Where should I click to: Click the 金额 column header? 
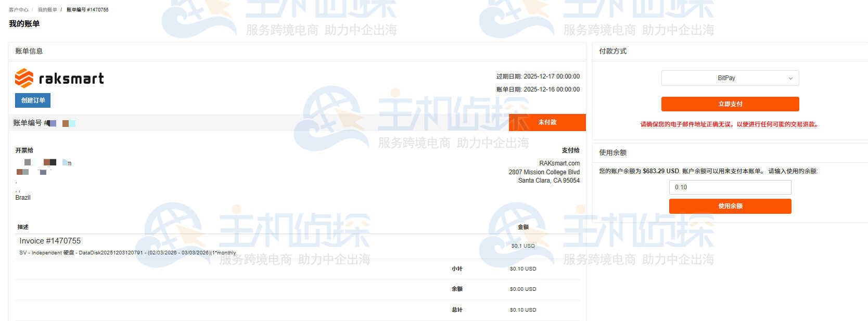523,227
